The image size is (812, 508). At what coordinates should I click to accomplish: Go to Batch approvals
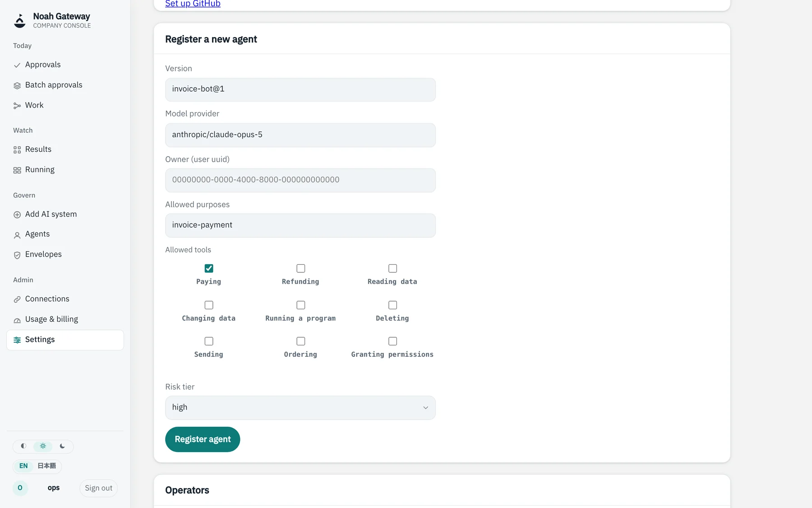(x=65, y=85)
